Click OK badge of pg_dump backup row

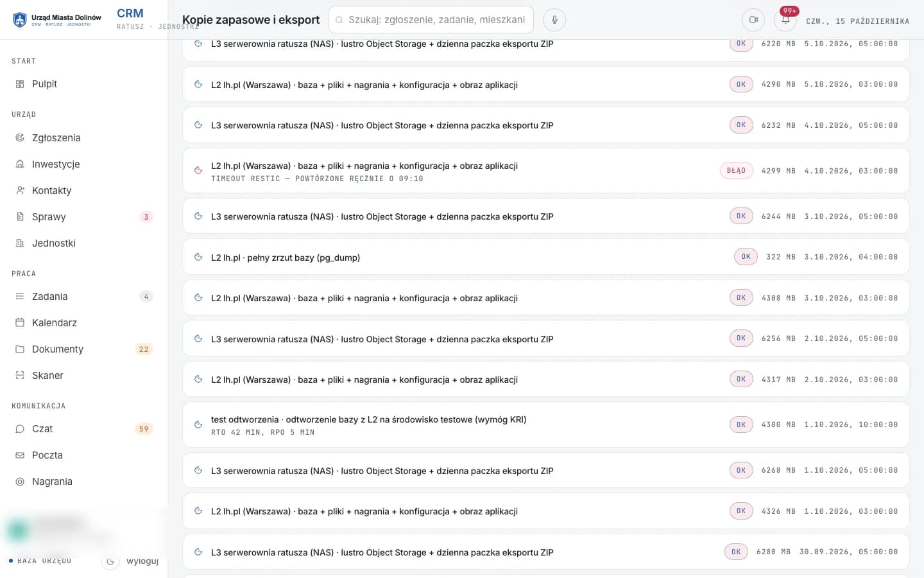click(746, 257)
